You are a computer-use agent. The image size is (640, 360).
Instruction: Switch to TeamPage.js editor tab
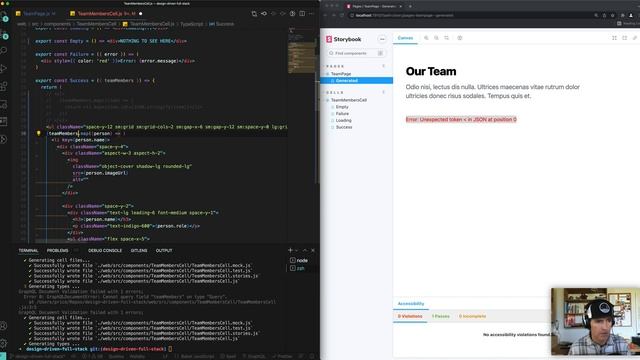[x=36, y=13]
